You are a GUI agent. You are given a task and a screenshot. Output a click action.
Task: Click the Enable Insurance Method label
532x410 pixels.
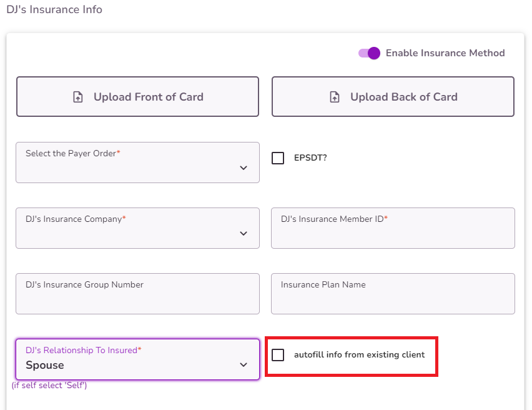pos(445,52)
